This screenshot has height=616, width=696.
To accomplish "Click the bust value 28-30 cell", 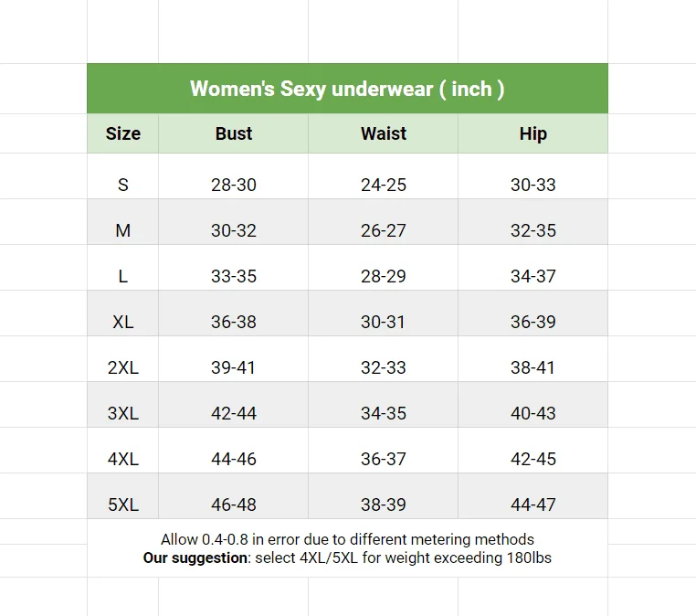I will 234,185.
